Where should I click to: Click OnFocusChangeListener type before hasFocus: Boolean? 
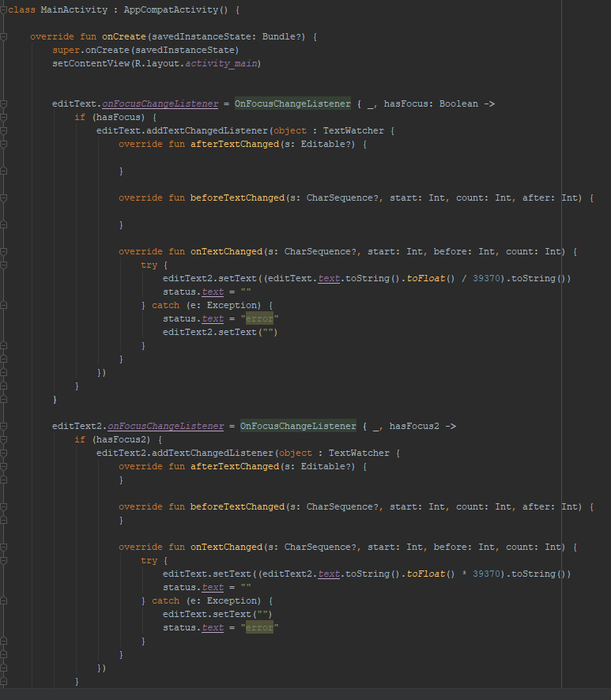click(292, 104)
